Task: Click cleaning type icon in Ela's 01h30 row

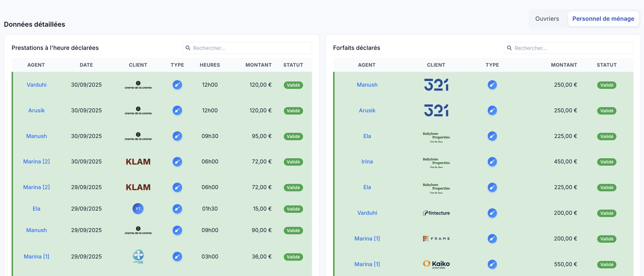Action: point(177,209)
